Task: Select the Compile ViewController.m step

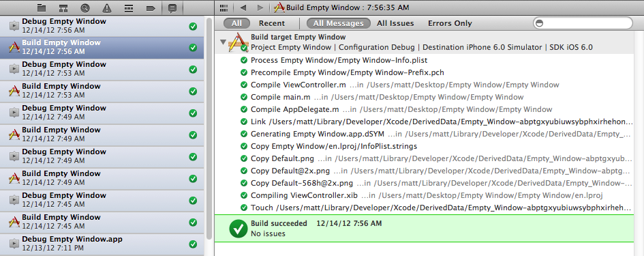Action: (425, 85)
